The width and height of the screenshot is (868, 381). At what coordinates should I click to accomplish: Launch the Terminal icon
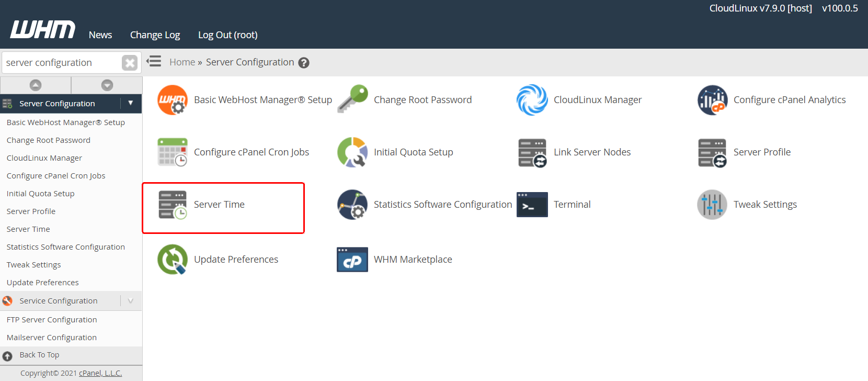coord(532,205)
